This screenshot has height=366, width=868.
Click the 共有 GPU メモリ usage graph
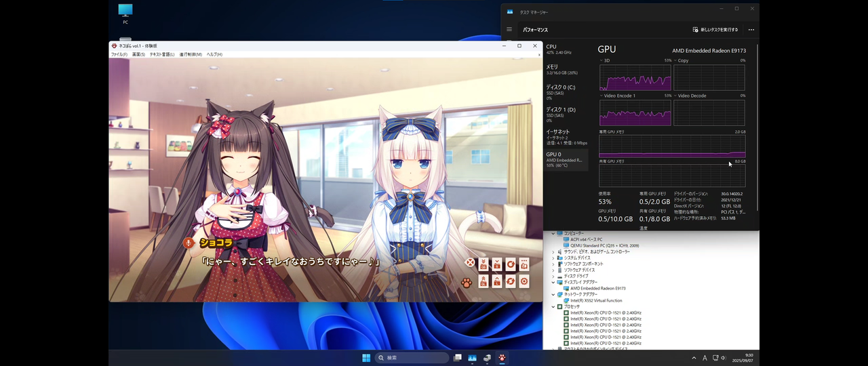[672, 176]
